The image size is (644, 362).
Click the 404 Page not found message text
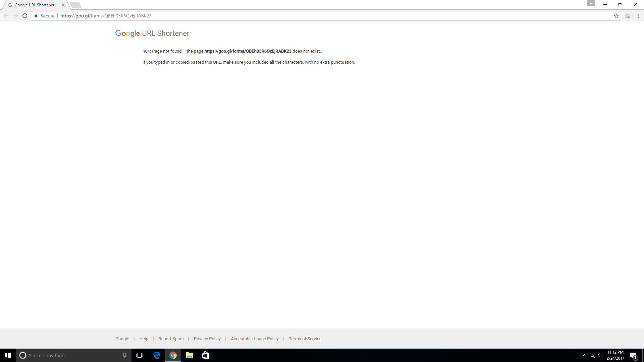click(231, 51)
